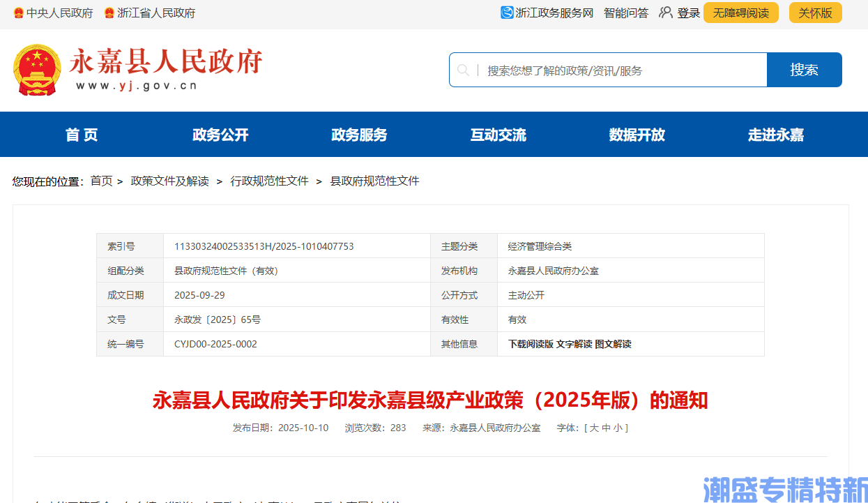Click 行政规范性文件 in the breadcrumb
The height and width of the screenshot is (503, 868).
click(x=269, y=181)
